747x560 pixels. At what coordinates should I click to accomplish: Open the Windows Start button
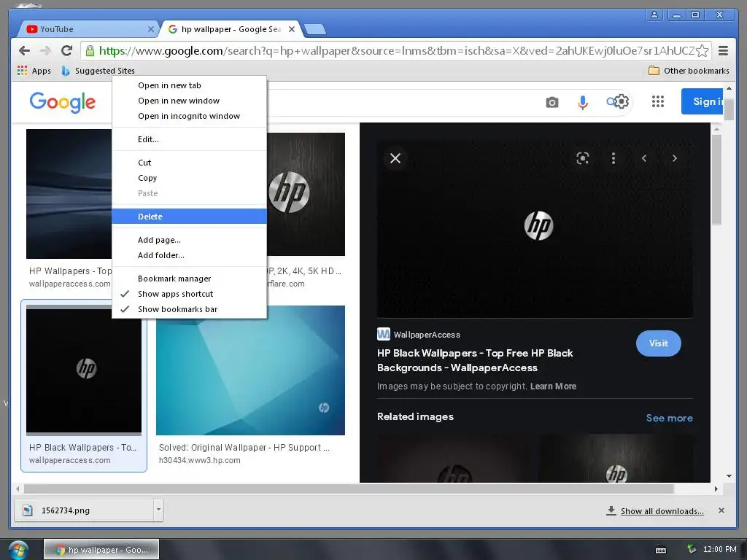tap(18, 550)
